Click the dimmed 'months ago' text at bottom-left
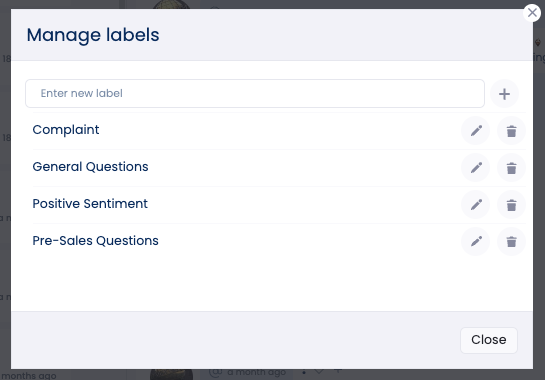 pos(29,375)
